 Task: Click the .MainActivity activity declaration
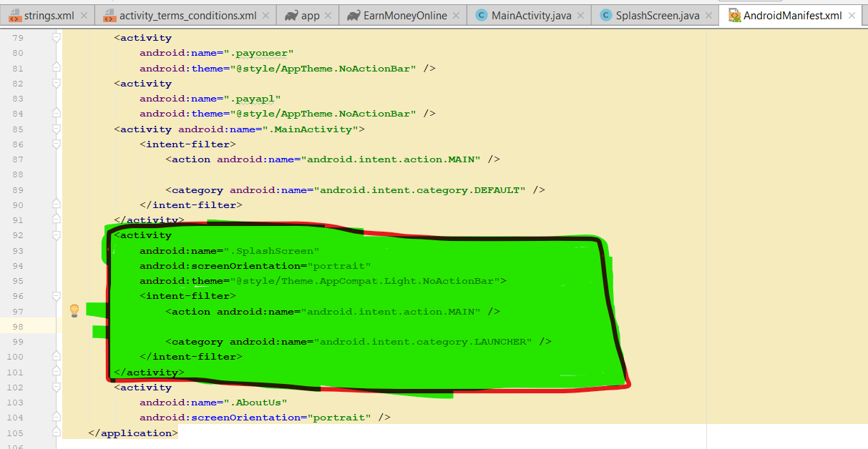tap(240, 129)
